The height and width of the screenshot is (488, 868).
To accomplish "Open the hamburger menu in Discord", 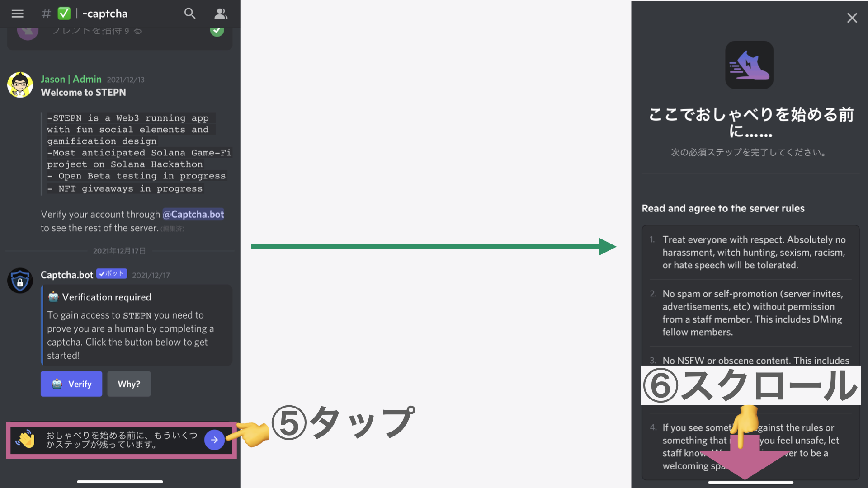I will tap(17, 14).
